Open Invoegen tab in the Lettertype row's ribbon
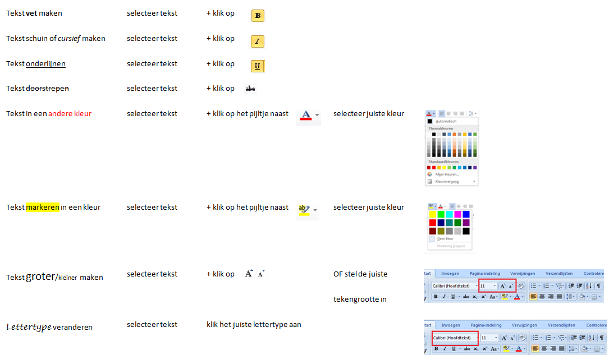The height and width of the screenshot is (364, 609). (x=451, y=325)
